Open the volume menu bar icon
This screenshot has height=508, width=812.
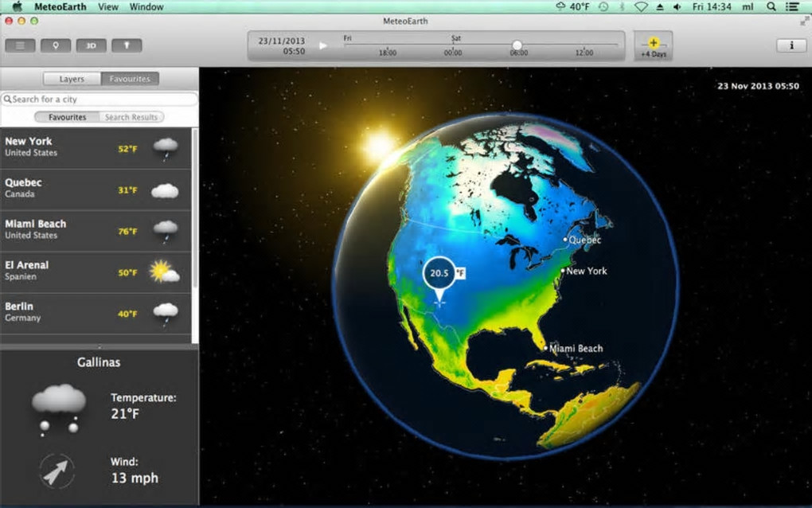pos(677,6)
